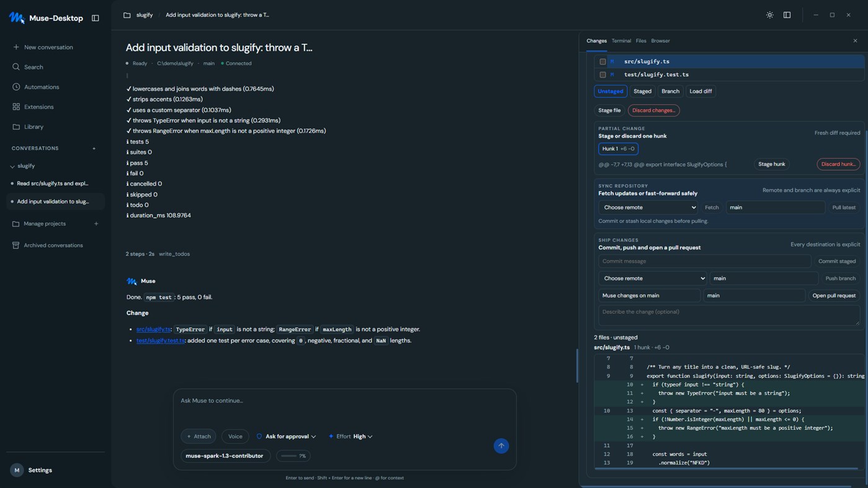Viewport: 868px width, 488px height.
Task: Click the context usage ?% progress indicator
Action: coord(293,456)
